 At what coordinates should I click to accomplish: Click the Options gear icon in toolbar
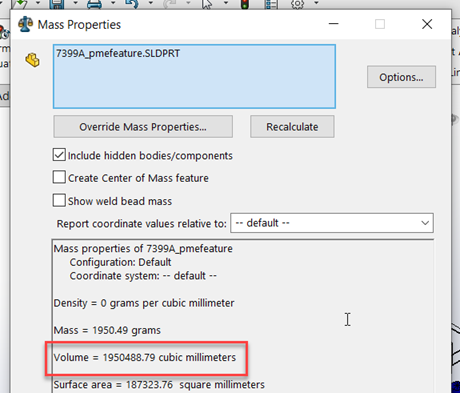(297, 4)
